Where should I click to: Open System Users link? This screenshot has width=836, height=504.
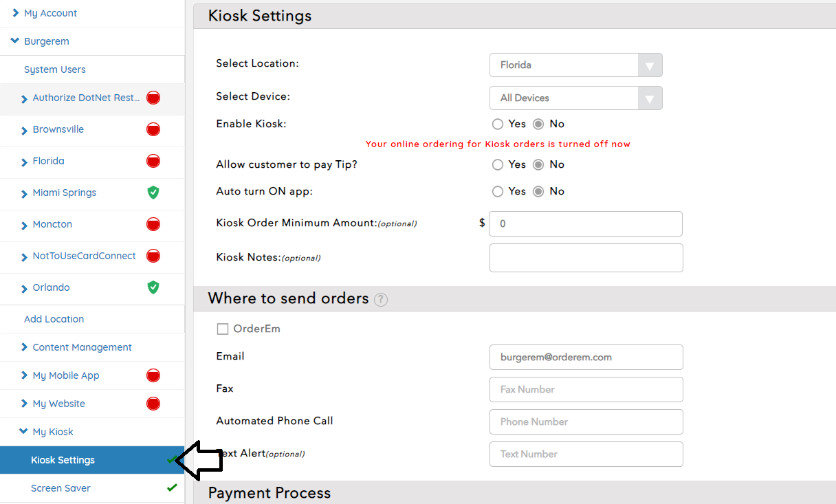coord(55,69)
